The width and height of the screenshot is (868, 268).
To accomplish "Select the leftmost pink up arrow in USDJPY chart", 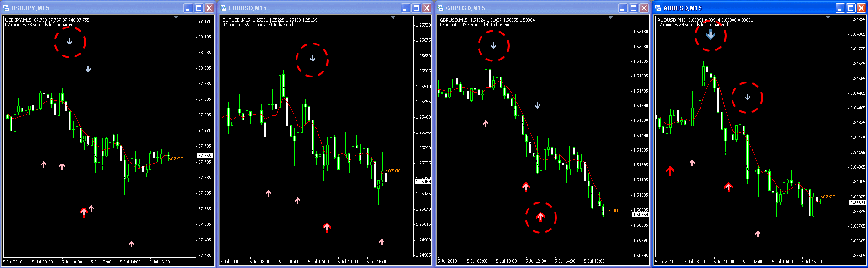I will click(x=44, y=164).
